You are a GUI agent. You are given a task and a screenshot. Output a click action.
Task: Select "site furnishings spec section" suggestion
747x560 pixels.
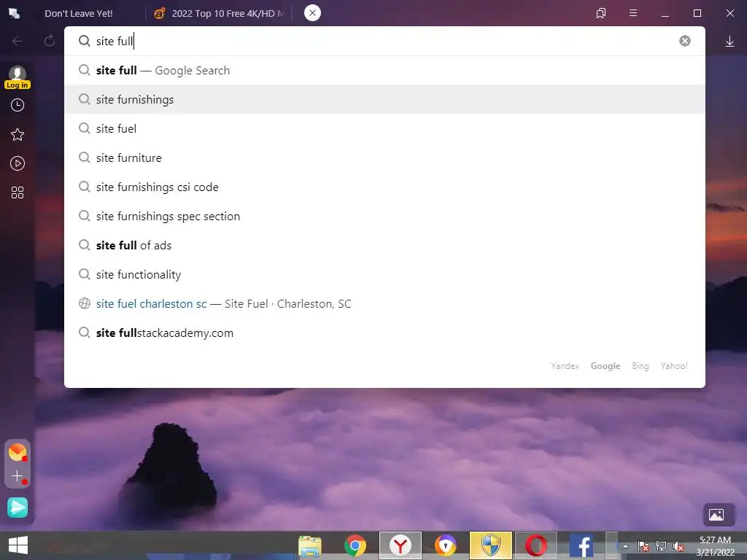point(384,216)
